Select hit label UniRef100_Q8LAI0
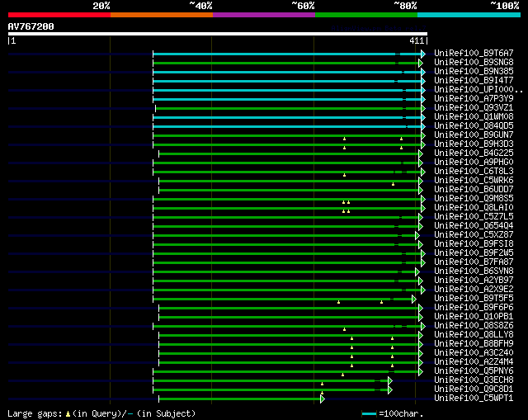 474,208
